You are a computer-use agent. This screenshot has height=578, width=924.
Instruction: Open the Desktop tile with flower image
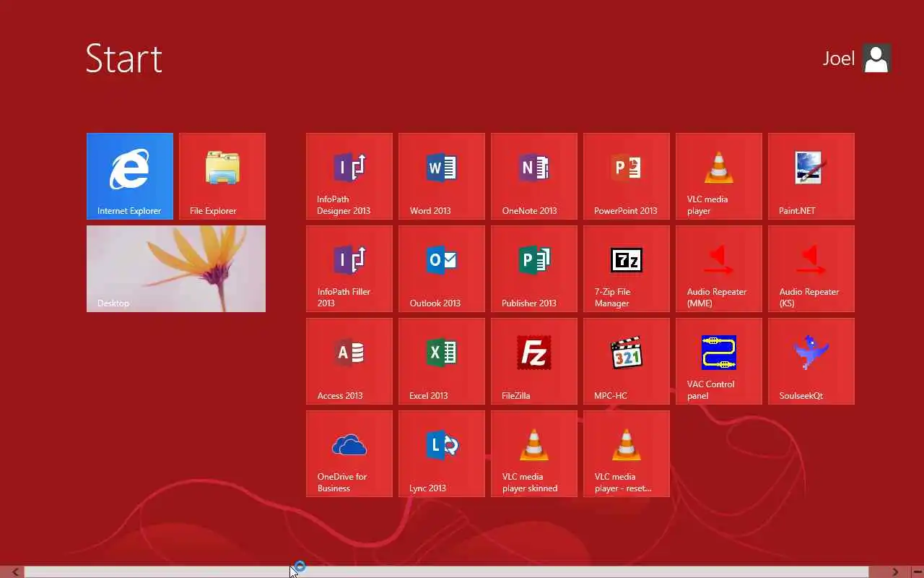click(176, 269)
